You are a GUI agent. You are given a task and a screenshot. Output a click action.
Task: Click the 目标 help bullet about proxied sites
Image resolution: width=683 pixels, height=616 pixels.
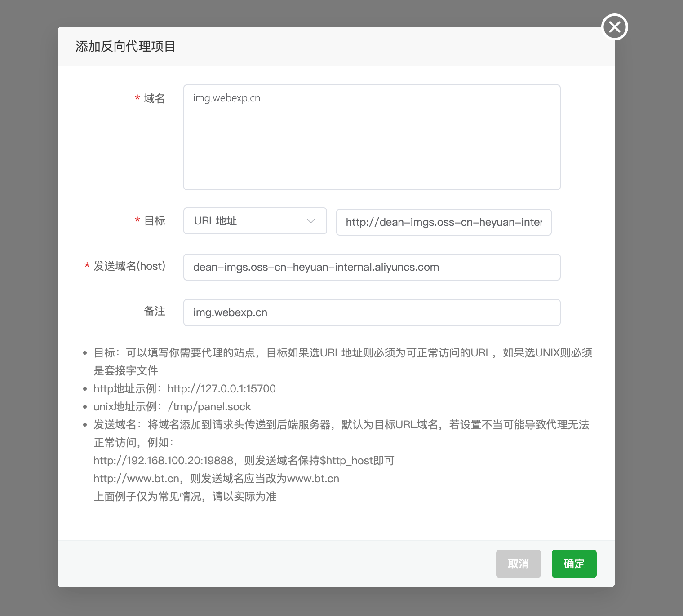click(342, 352)
